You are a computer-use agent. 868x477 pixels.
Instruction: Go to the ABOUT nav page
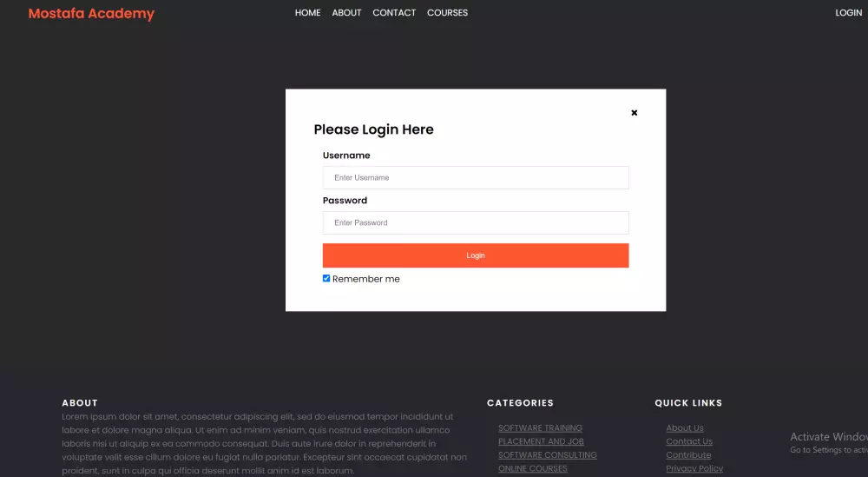tap(346, 13)
